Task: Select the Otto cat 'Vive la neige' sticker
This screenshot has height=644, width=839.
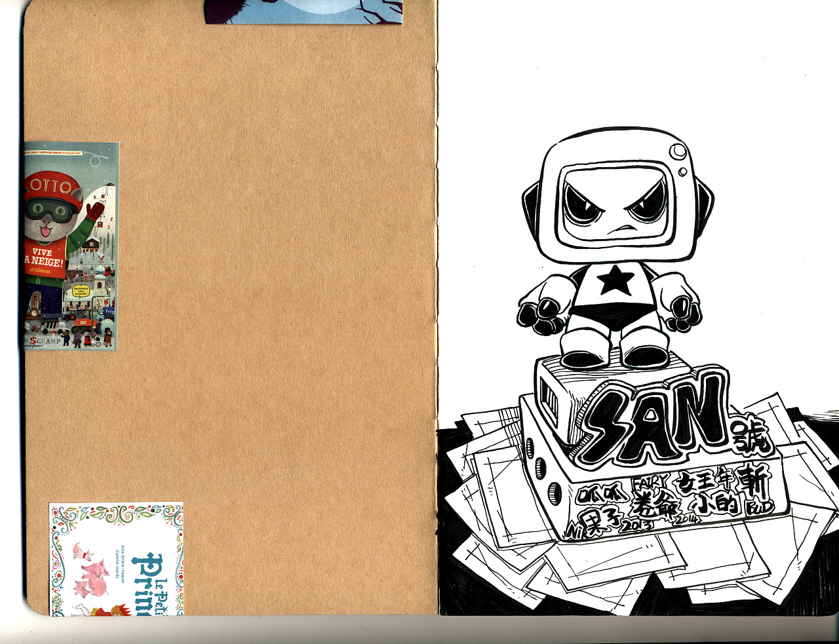Action: click(70, 246)
